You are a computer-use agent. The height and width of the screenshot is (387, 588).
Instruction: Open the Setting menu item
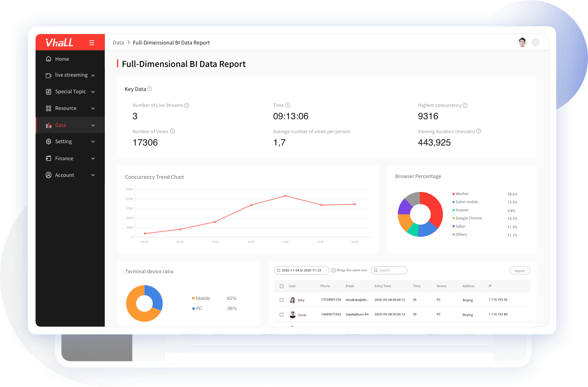tap(63, 142)
